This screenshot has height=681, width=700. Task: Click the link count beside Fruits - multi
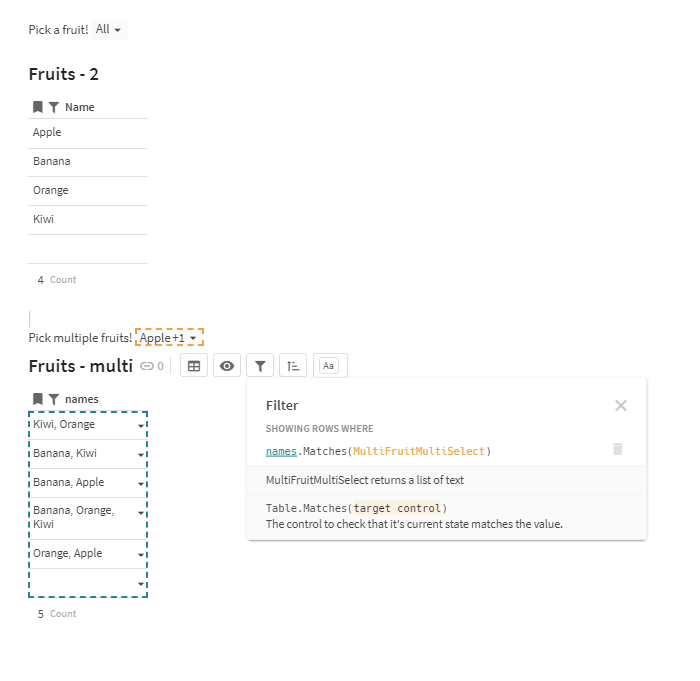coord(152,366)
